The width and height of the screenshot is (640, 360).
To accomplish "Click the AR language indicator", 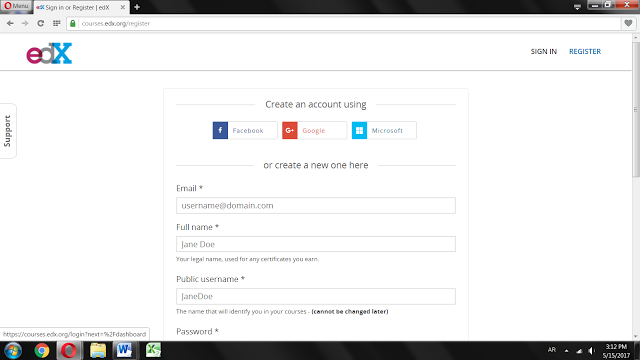I will click(x=552, y=350).
